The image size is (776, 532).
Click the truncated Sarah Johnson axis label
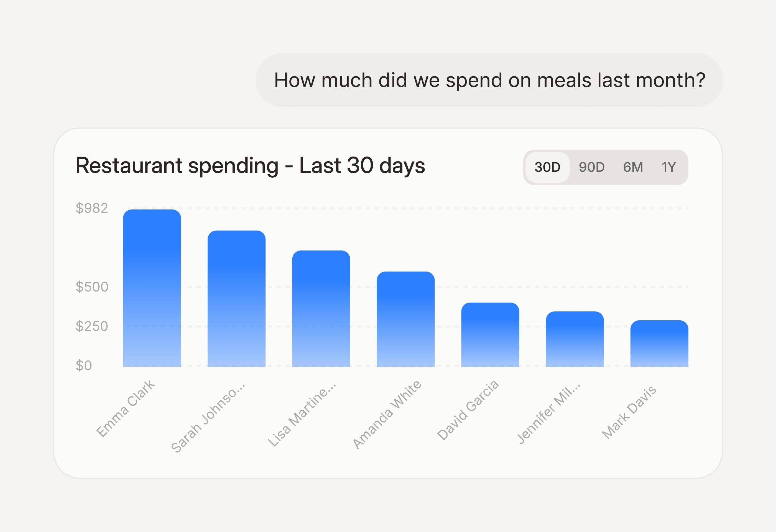click(208, 418)
